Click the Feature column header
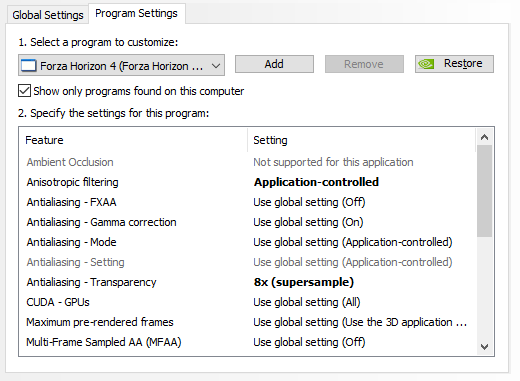The height and width of the screenshot is (381, 520). point(133,140)
